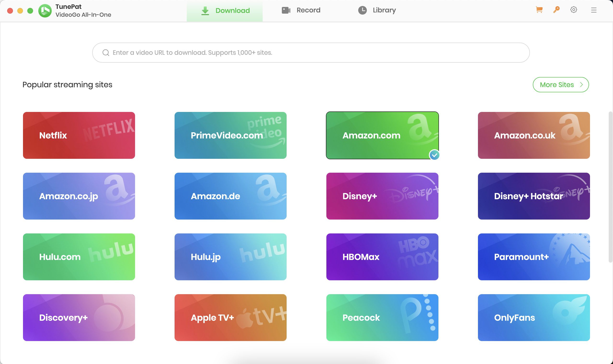Pick the HBOMax streaming tile

click(382, 257)
